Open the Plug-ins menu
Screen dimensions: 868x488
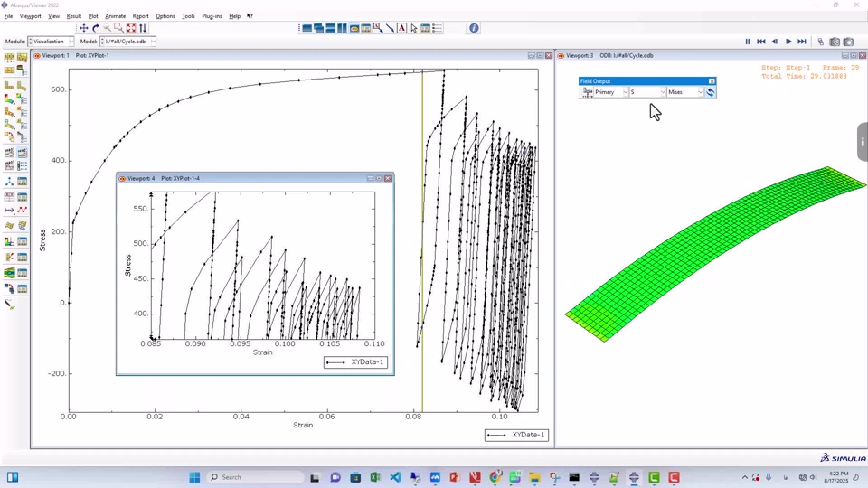pos(212,16)
